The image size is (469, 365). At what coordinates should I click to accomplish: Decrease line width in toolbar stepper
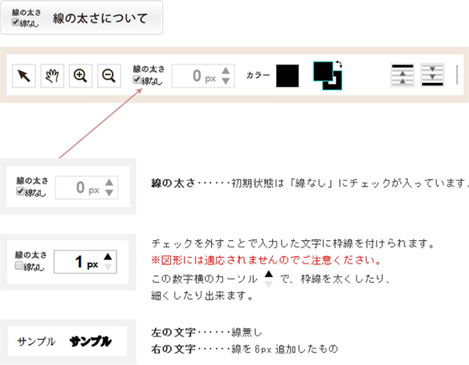226,81
